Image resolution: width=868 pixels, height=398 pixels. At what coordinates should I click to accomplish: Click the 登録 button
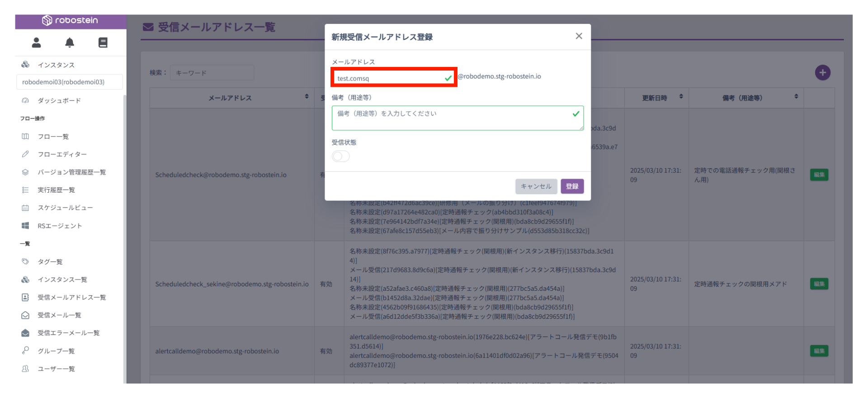[x=572, y=186]
